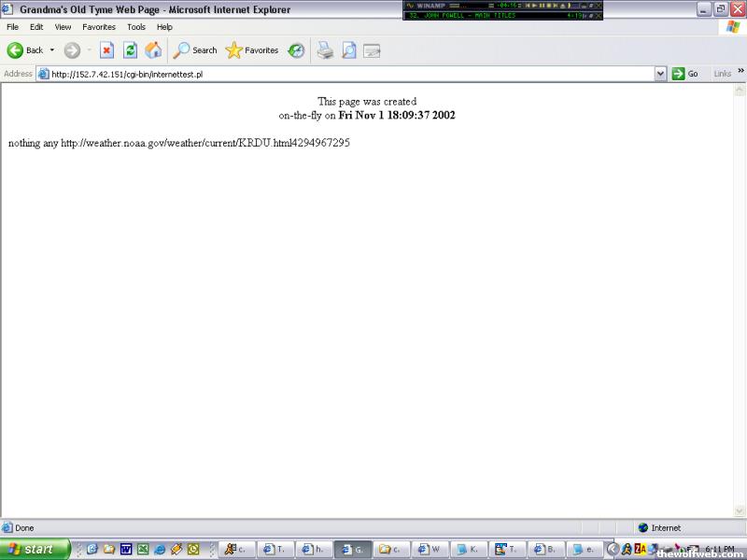Click inside the address bar URL field
Image resolution: width=747 pixels, height=560 pixels.
[345, 74]
